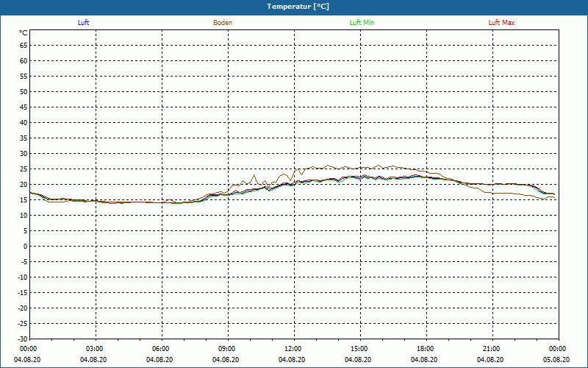This screenshot has width=588, height=368.
Task: Click the brown Boden curve peak near 13:30
Action: click(x=328, y=165)
